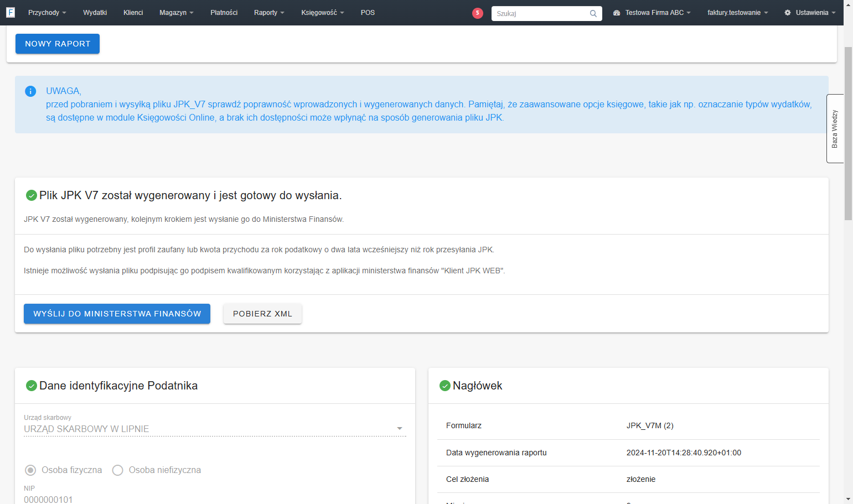Navigate to Płatności in the navbar
This screenshot has height=504, width=853.
(224, 13)
